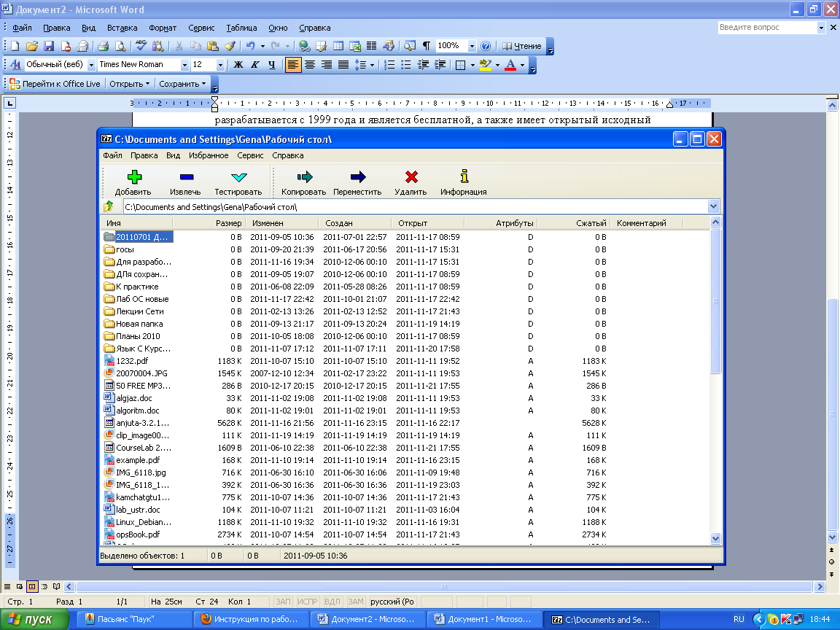840x630 pixels.
Task: Insert a hyperlink using the toolbar icon
Action: (304, 46)
